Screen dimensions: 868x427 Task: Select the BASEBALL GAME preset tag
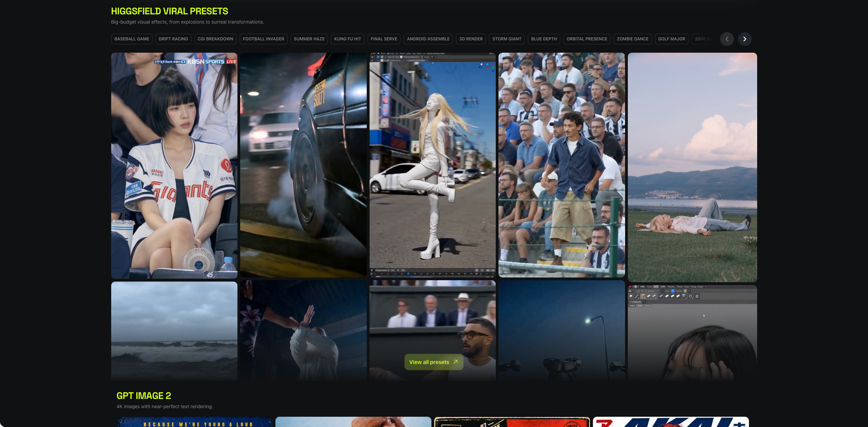pos(132,39)
